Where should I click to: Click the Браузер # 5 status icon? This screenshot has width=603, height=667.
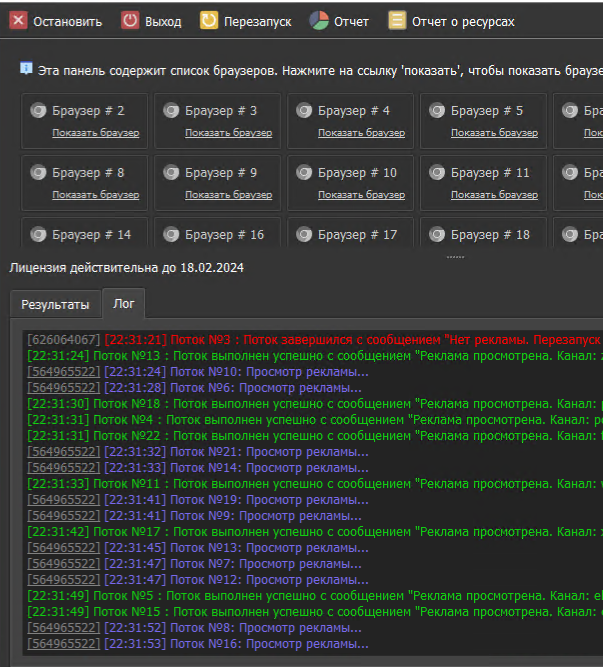[437, 111]
